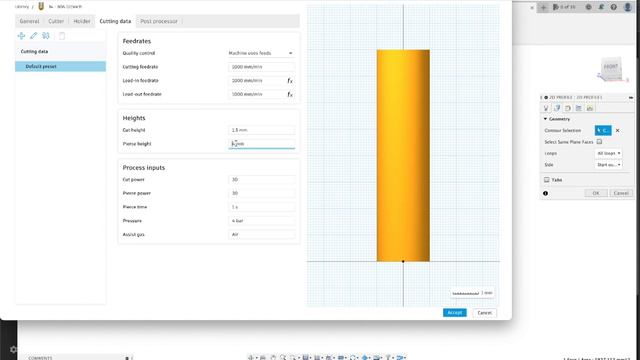Screen dimensions: 640x360
Task: Click the Lead-in feedrate field
Action: coord(257,81)
